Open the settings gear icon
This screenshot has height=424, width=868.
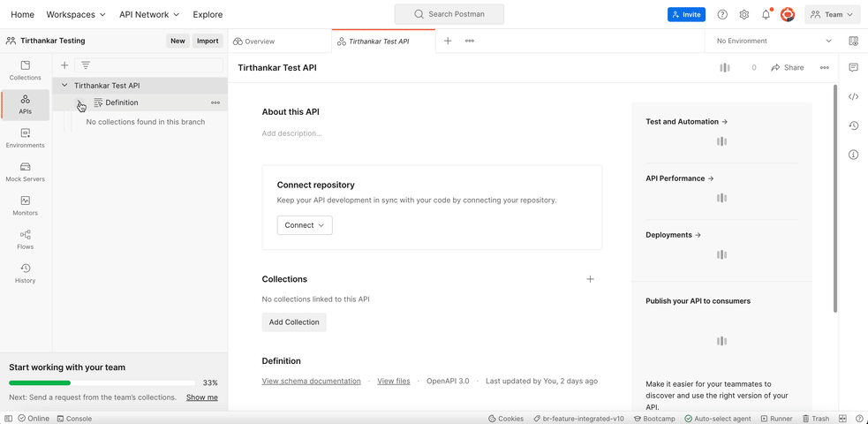pyautogui.click(x=744, y=15)
